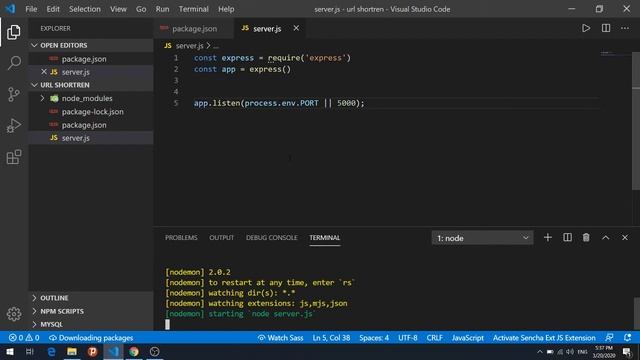Click Activate Sencha Ext JS Extension

(x=544, y=338)
